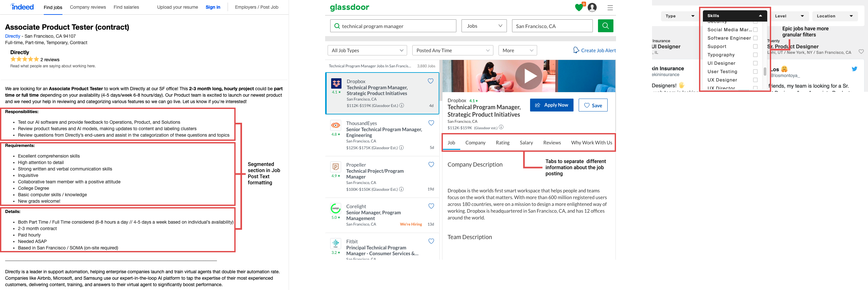Open the Jobs category dropdown
This screenshot has width=868, height=290.
coord(484,26)
